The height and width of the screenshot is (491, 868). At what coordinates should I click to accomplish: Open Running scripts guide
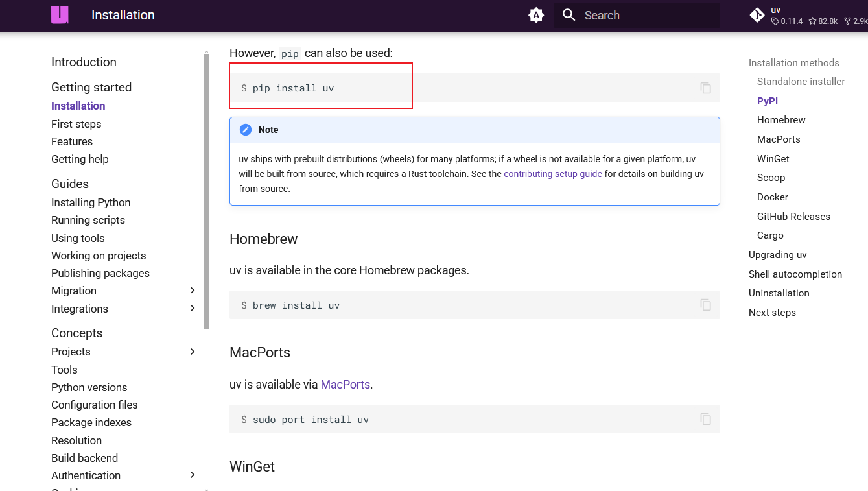pos(88,220)
